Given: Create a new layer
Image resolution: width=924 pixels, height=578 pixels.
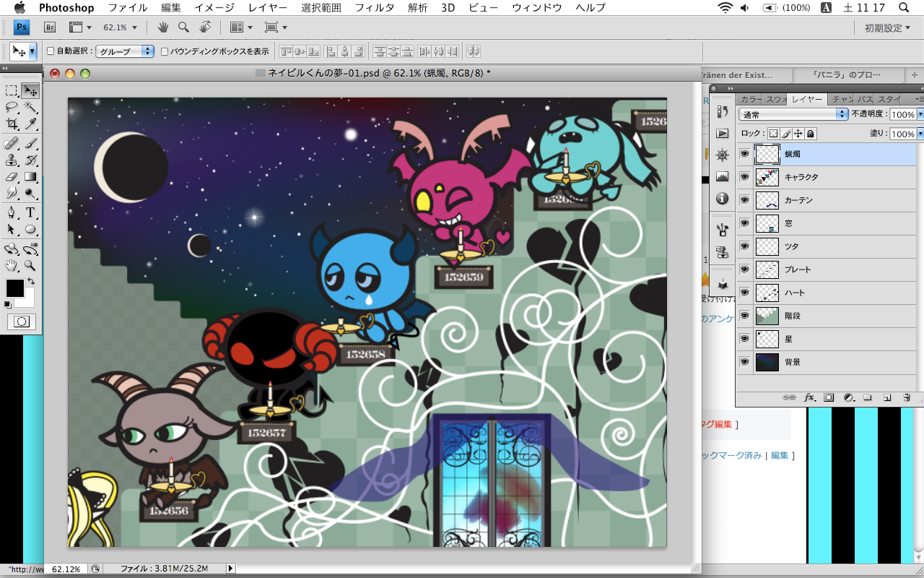Looking at the screenshot, I should coord(887,397).
